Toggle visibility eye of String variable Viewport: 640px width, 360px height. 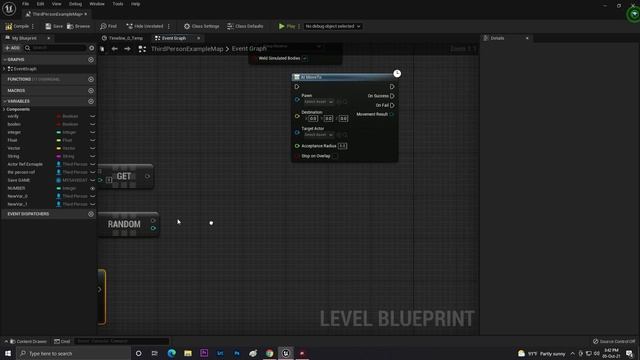tap(93, 156)
